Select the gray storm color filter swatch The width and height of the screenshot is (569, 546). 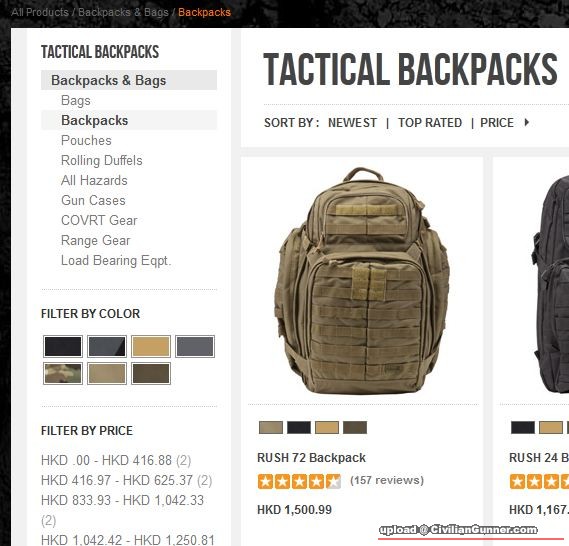[195, 346]
